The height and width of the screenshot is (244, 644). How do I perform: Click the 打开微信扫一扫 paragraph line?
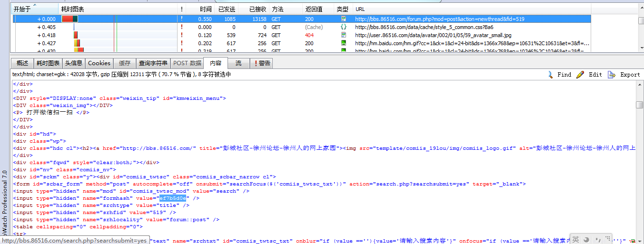(51, 113)
